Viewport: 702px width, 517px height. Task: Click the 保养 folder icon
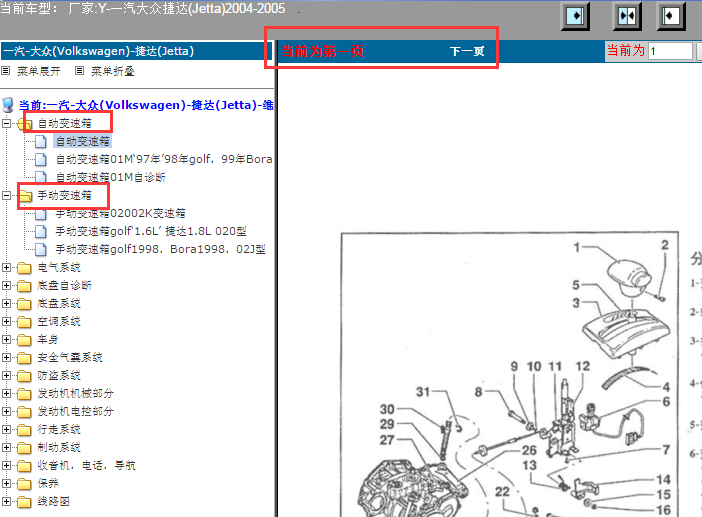[24, 484]
